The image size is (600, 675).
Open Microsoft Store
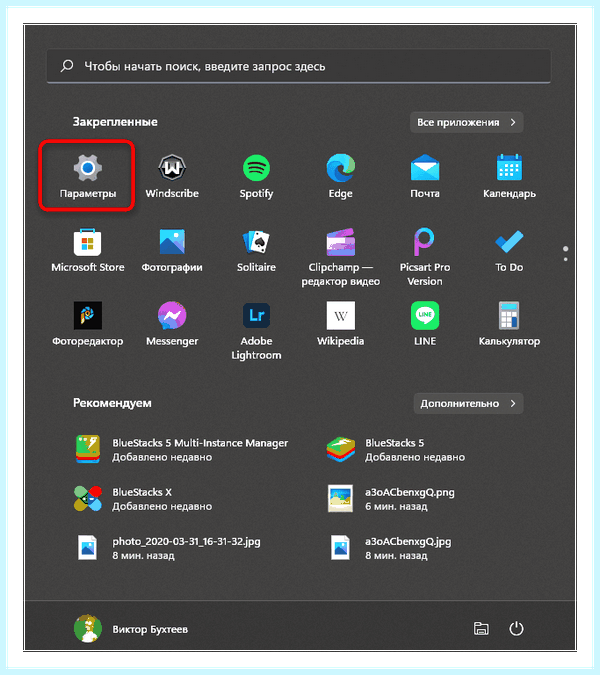coord(87,251)
